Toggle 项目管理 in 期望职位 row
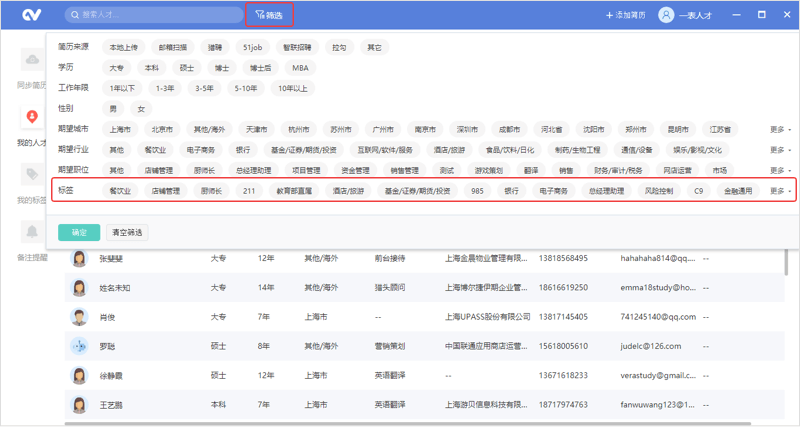The width and height of the screenshot is (800, 427). pos(306,170)
